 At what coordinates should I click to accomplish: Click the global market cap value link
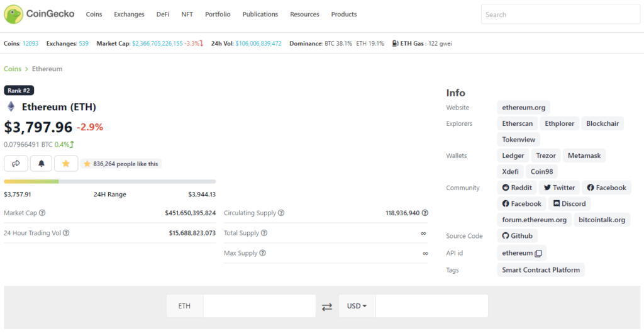pyautogui.click(x=157, y=43)
